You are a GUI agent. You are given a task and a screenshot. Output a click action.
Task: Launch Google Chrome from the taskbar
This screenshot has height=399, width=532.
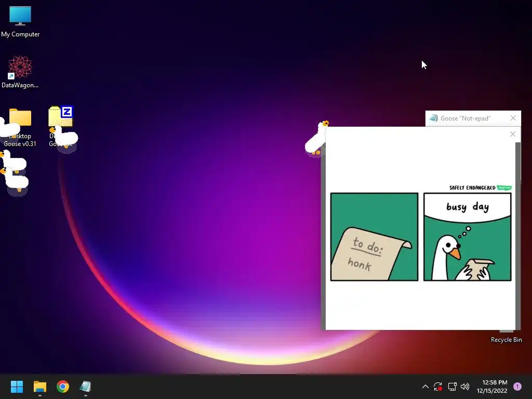[63, 387]
